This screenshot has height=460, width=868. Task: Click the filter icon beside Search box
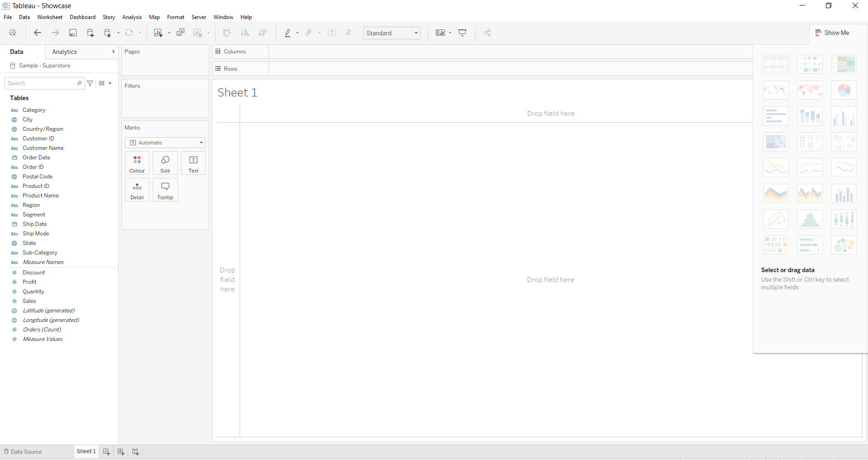pyautogui.click(x=90, y=83)
